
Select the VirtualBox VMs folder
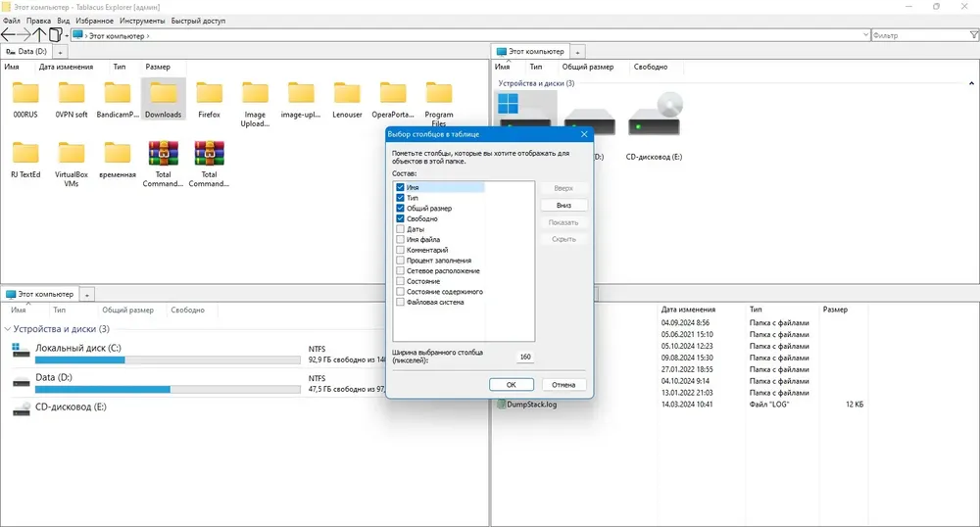pos(72,164)
